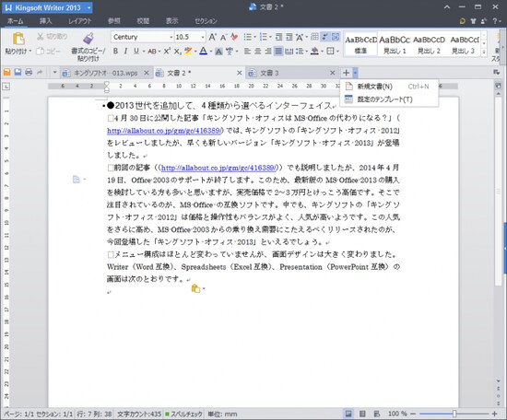Apply the 見出し 3 style
507x420 pixels.
coord(464,44)
